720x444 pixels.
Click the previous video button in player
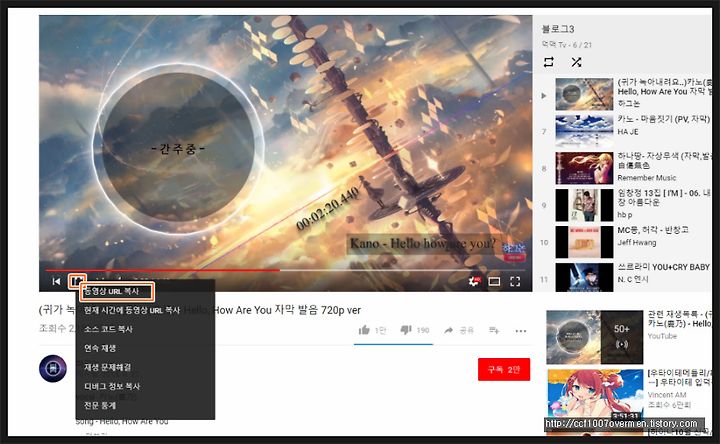tap(56, 281)
